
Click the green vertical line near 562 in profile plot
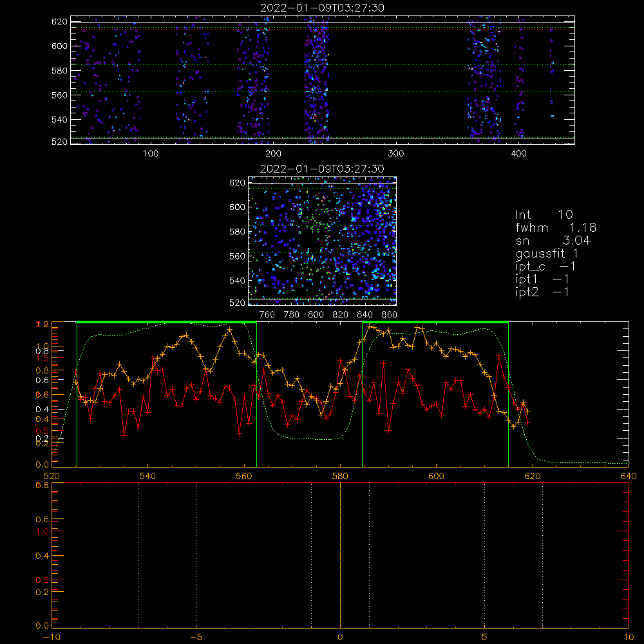257,394
